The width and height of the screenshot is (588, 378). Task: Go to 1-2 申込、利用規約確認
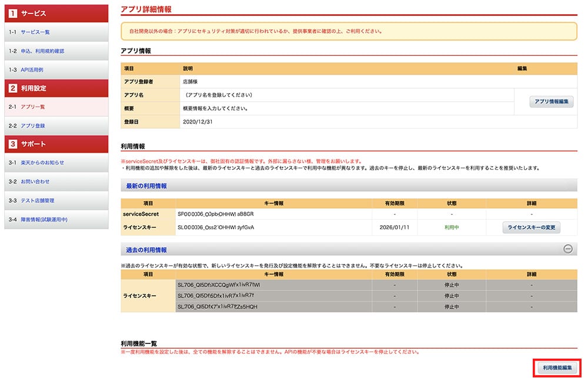coord(42,51)
